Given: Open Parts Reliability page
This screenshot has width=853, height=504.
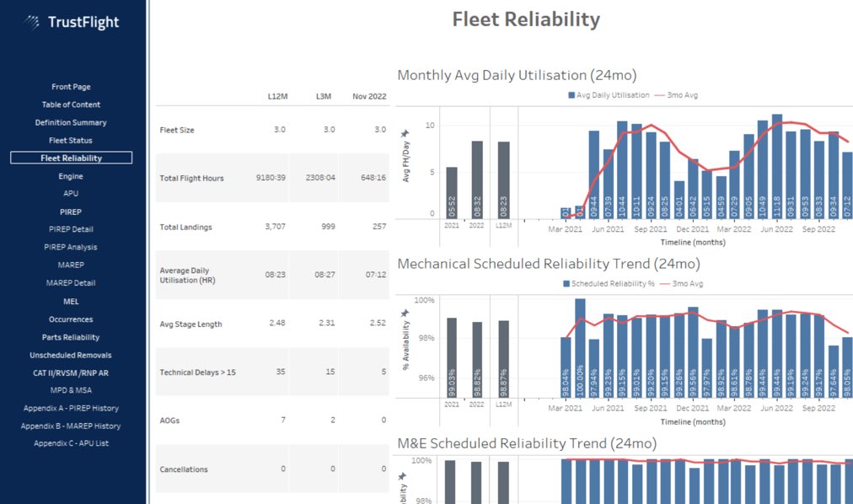Looking at the screenshot, I should click(71, 337).
